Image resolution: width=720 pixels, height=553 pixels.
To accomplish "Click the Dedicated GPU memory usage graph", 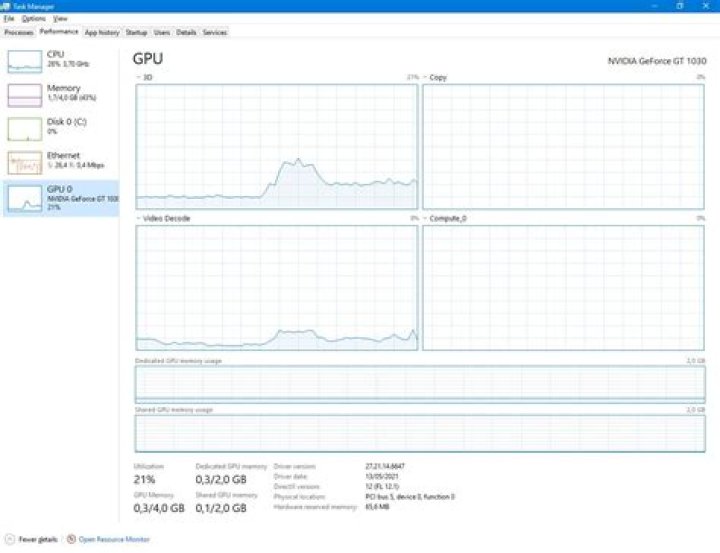I will [420, 384].
